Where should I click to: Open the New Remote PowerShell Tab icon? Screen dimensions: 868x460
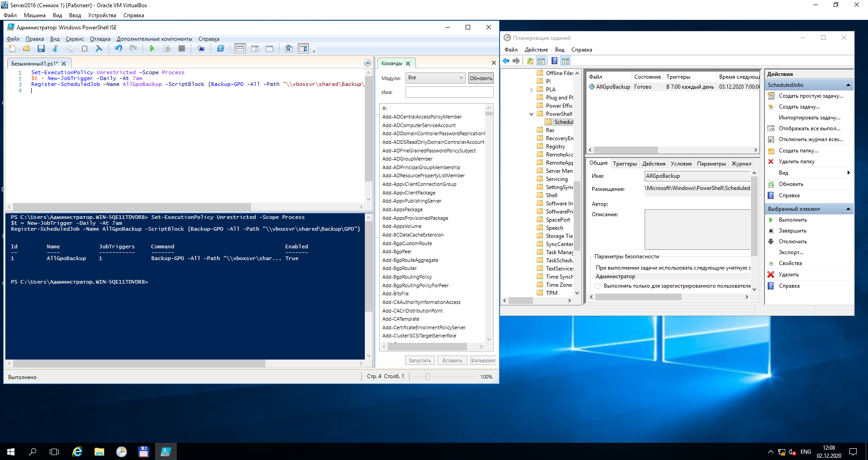coord(201,49)
